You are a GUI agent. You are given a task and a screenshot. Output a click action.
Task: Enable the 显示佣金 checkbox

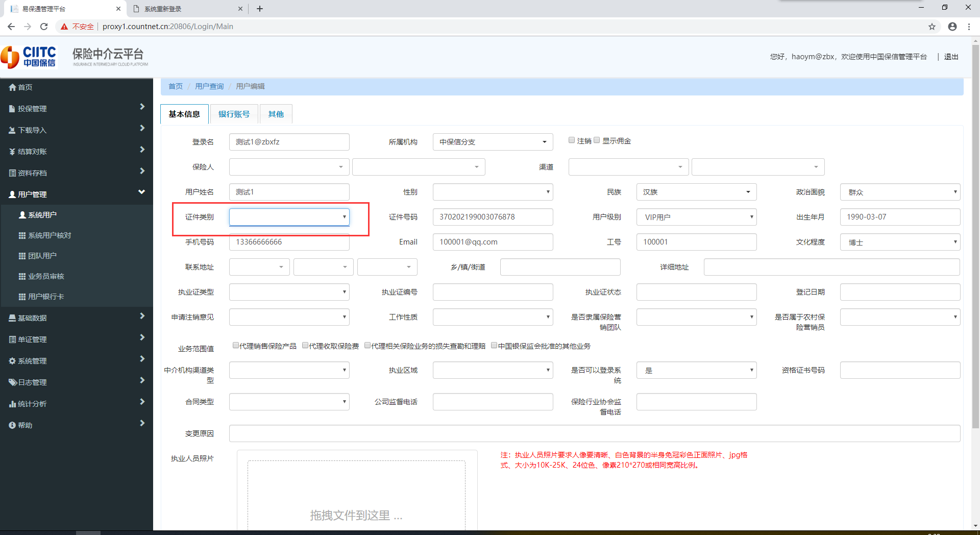point(597,140)
